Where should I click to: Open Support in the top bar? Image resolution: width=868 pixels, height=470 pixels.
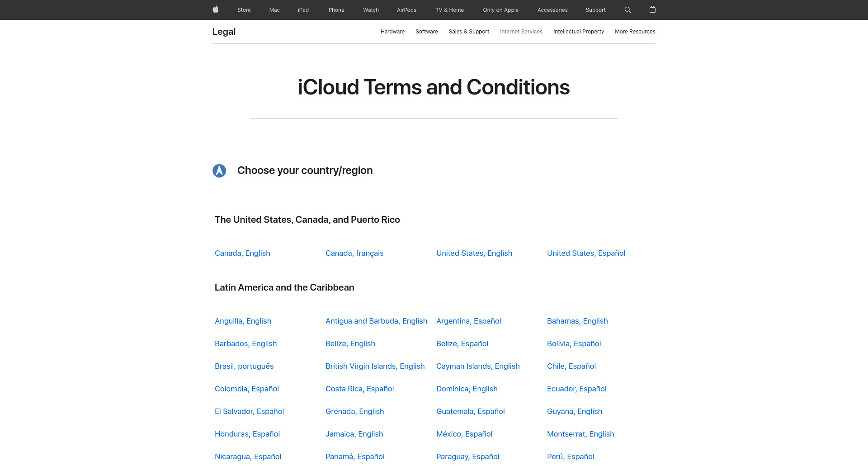595,10
